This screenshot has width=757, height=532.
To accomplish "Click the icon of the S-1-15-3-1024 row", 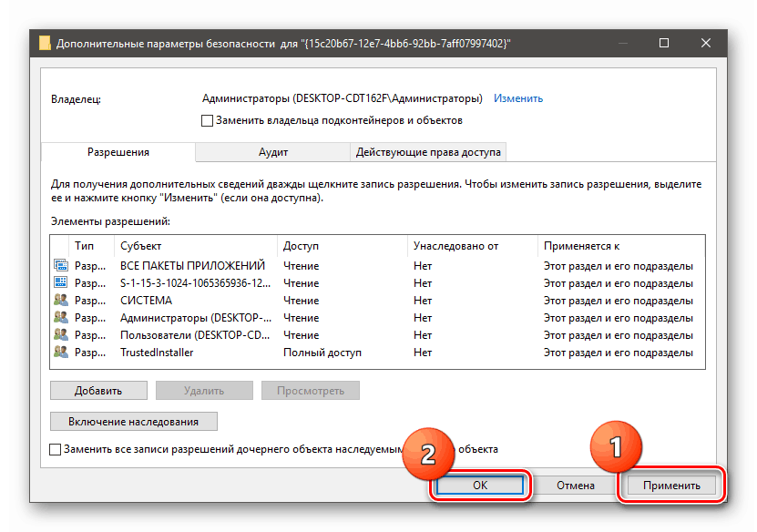I will tap(61, 282).
